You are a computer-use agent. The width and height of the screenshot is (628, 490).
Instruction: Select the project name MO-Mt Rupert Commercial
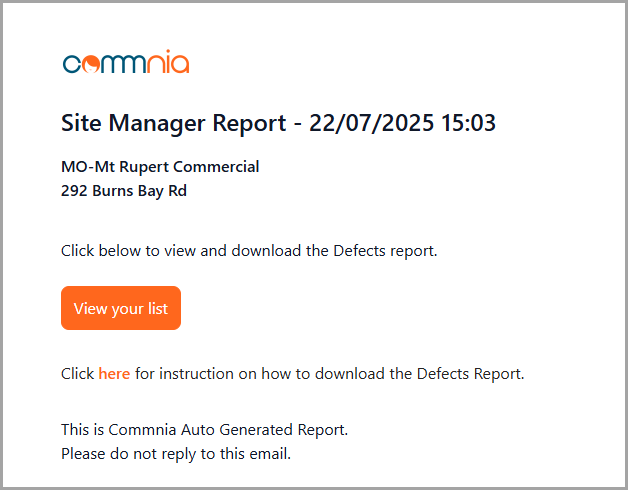(160, 167)
